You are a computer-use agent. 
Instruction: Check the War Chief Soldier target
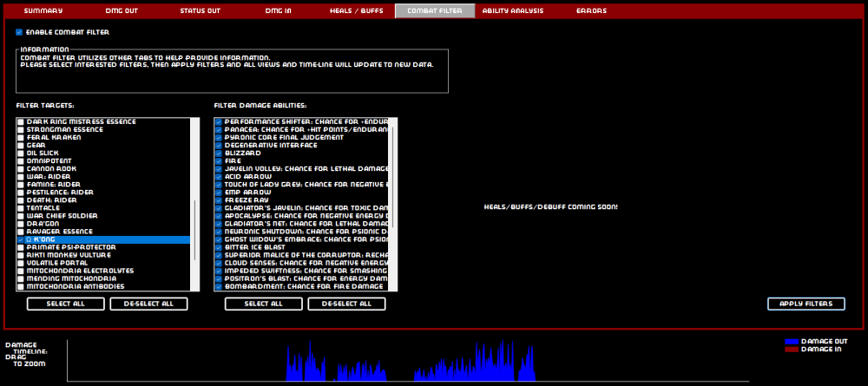pyautogui.click(x=20, y=216)
